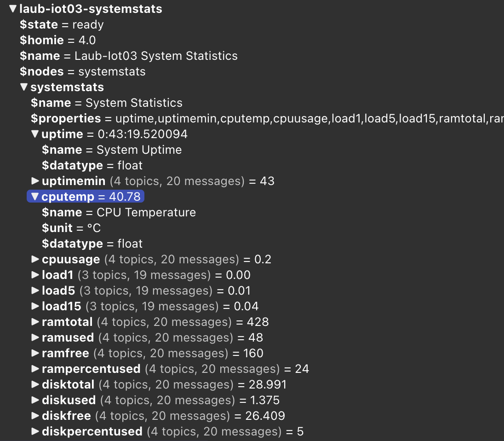The height and width of the screenshot is (441, 504).
Task: Expand the rampercentused topic arrow
Action: pos(35,369)
